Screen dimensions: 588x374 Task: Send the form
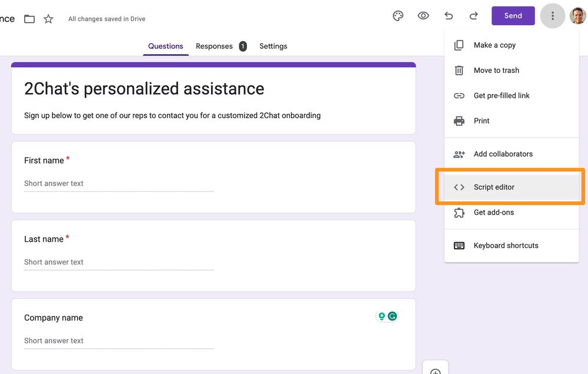pyautogui.click(x=513, y=16)
